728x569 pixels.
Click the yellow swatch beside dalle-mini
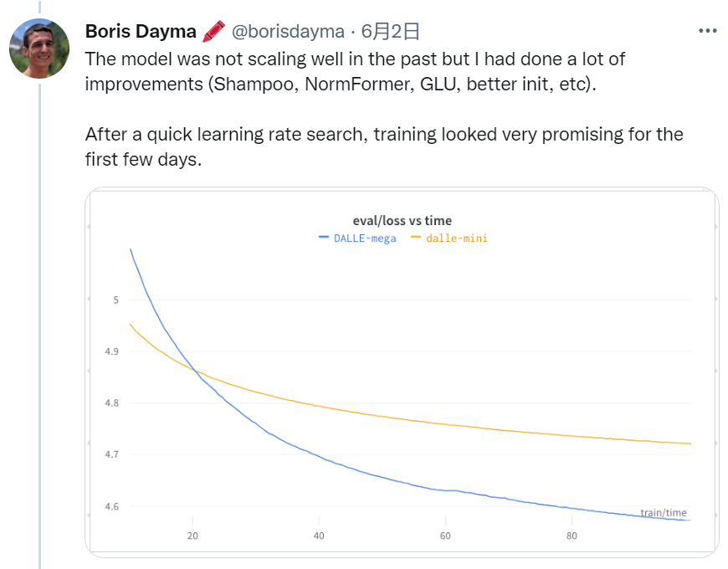(416, 238)
